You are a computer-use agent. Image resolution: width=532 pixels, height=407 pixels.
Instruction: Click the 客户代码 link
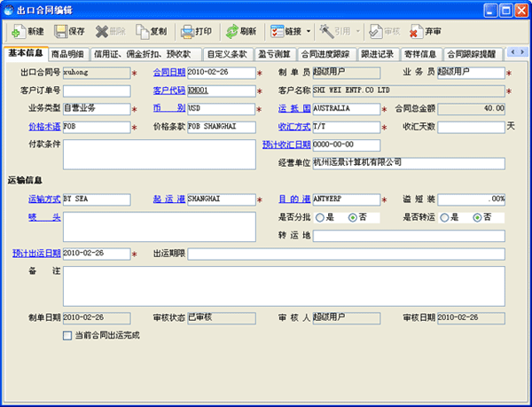click(169, 90)
